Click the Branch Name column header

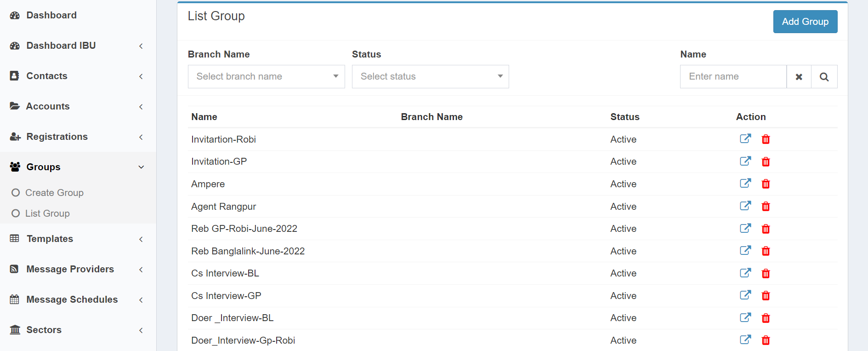(x=431, y=117)
